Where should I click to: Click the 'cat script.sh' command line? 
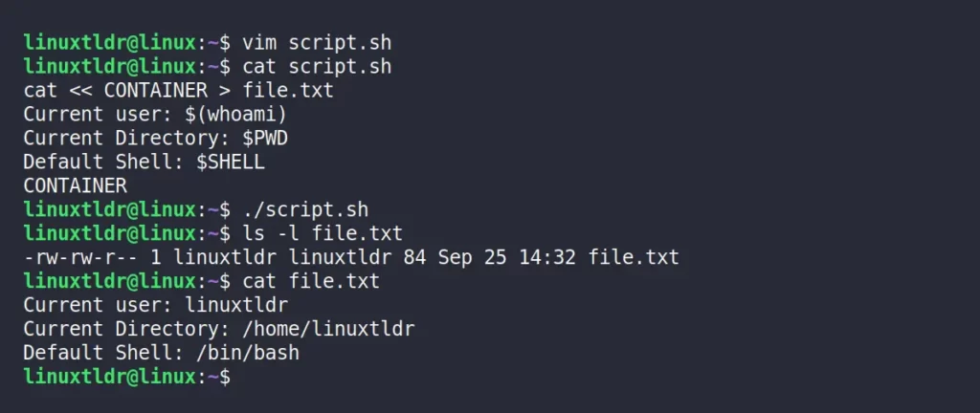[x=317, y=67]
